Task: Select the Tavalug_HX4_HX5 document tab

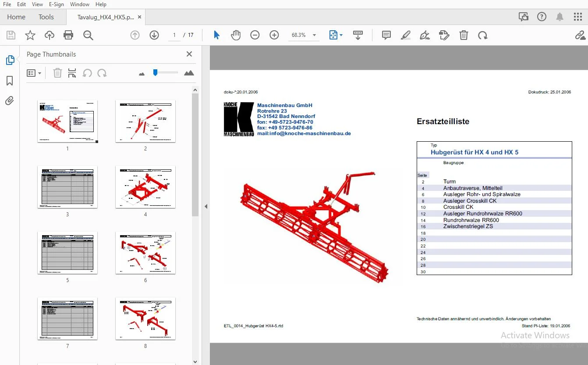Action: pos(106,17)
